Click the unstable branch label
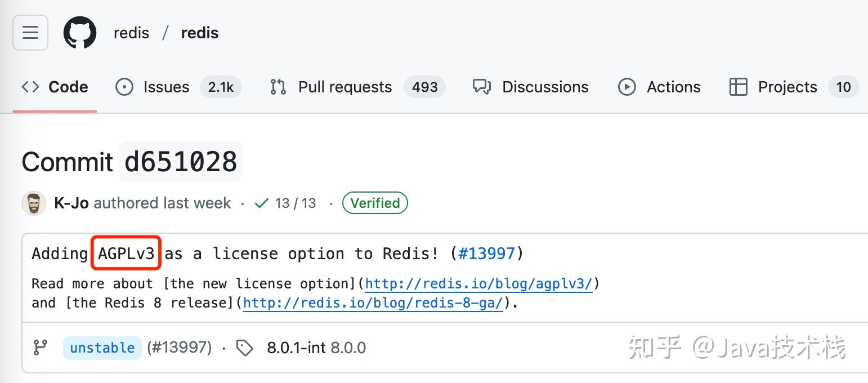Viewport: 868px width, 383px height. click(102, 348)
